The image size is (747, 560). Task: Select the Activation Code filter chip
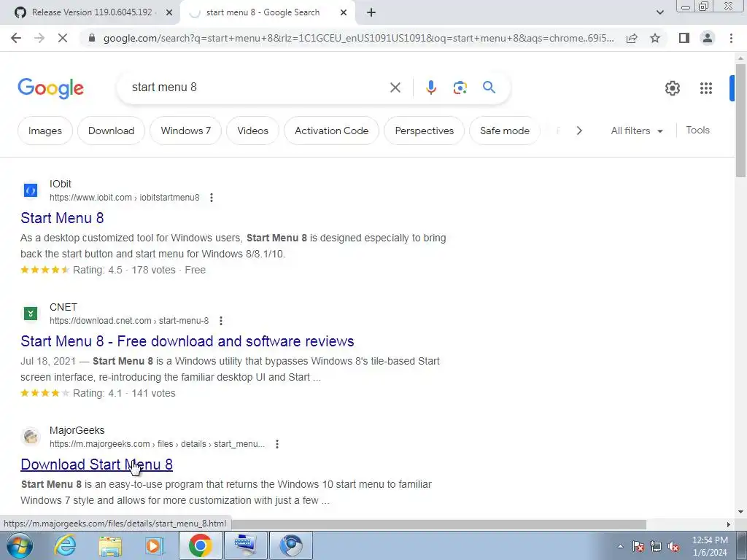point(332,131)
